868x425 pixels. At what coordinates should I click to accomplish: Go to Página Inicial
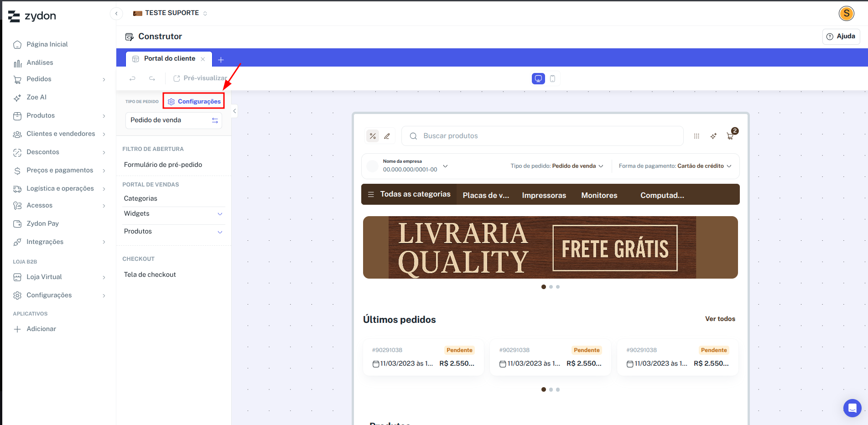(47, 44)
